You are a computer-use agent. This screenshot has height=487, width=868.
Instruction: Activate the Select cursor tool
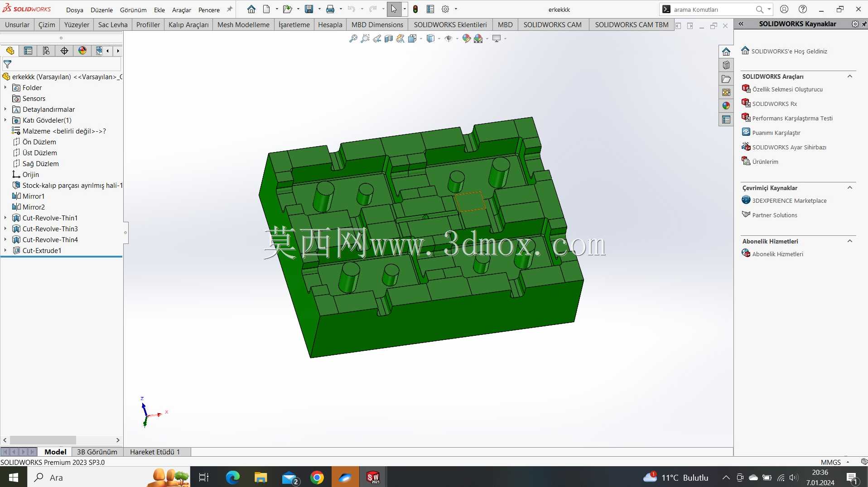click(x=394, y=9)
